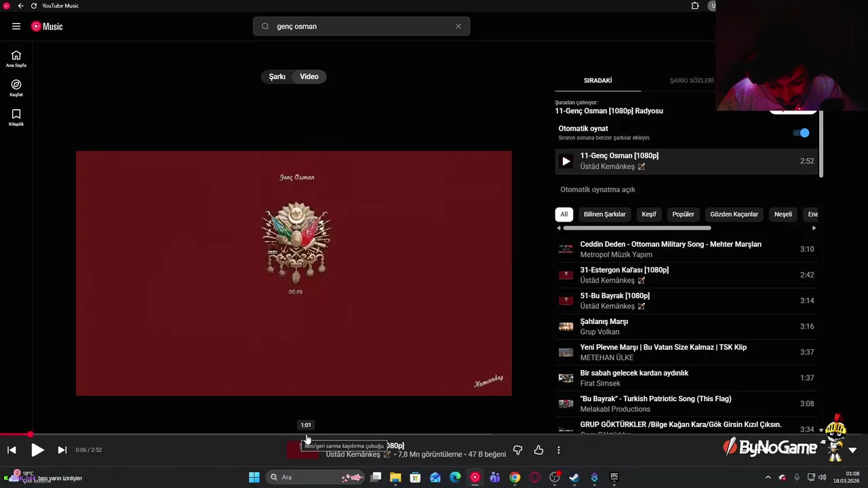Screen dimensions: 868x488
Task: Play Bir sabah gelecek kardan aydınlık
Action: (x=686, y=378)
